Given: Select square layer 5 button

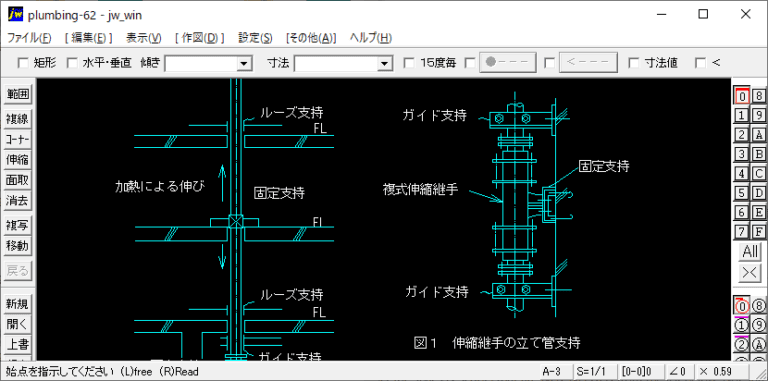Looking at the screenshot, I should (742, 193).
